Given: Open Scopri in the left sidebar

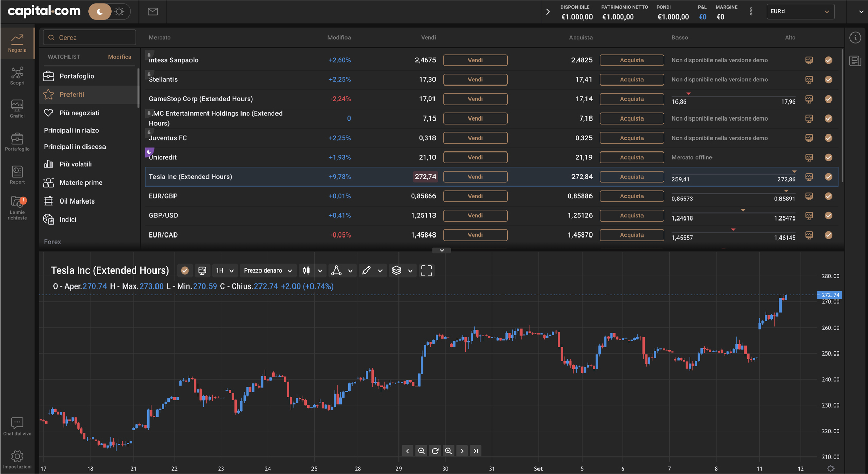Looking at the screenshot, I should tap(17, 76).
